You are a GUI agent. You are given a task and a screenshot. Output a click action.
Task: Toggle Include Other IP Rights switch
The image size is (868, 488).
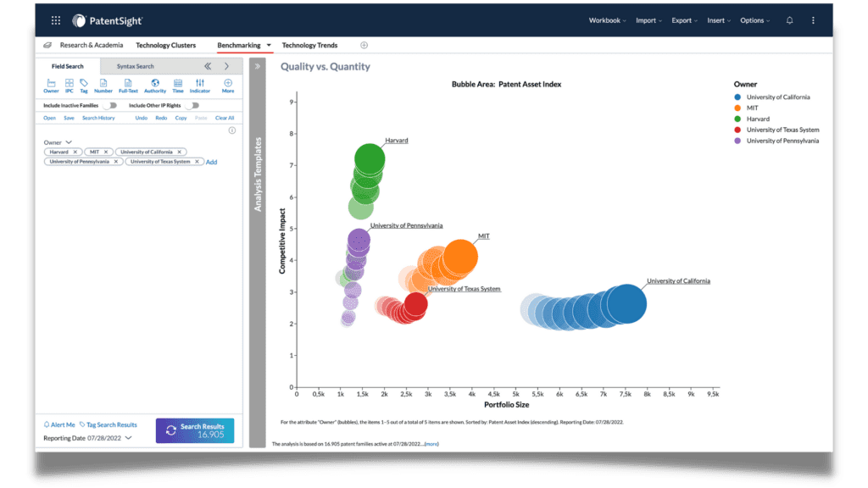click(193, 105)
